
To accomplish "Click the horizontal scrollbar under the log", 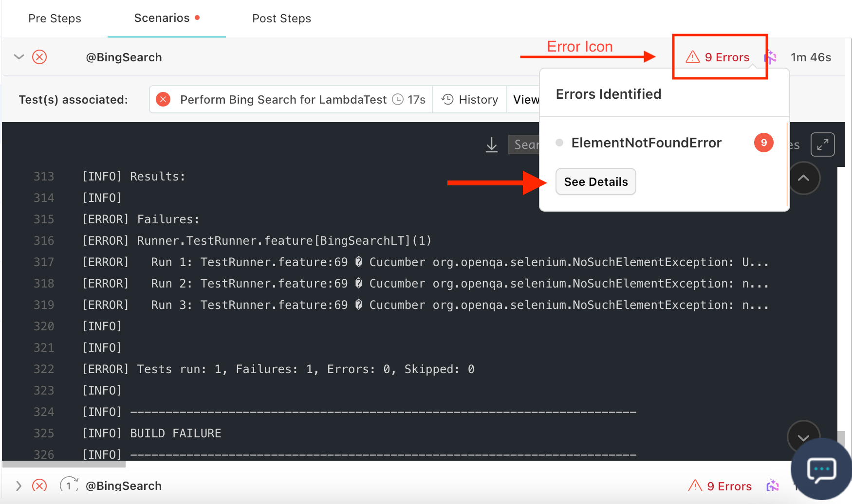I will point(64,465).
